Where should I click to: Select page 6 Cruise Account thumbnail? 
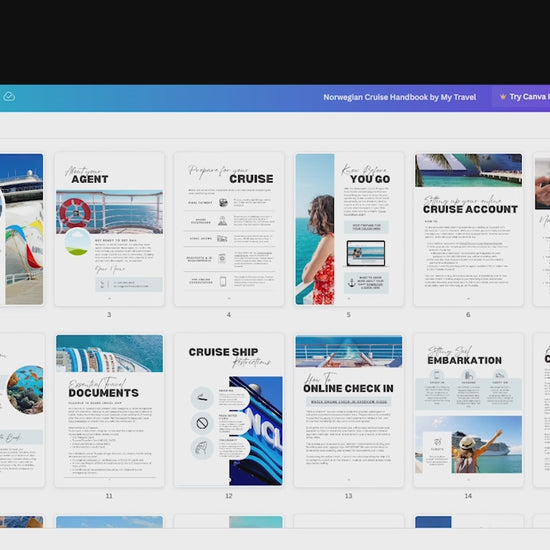point(468,229)
